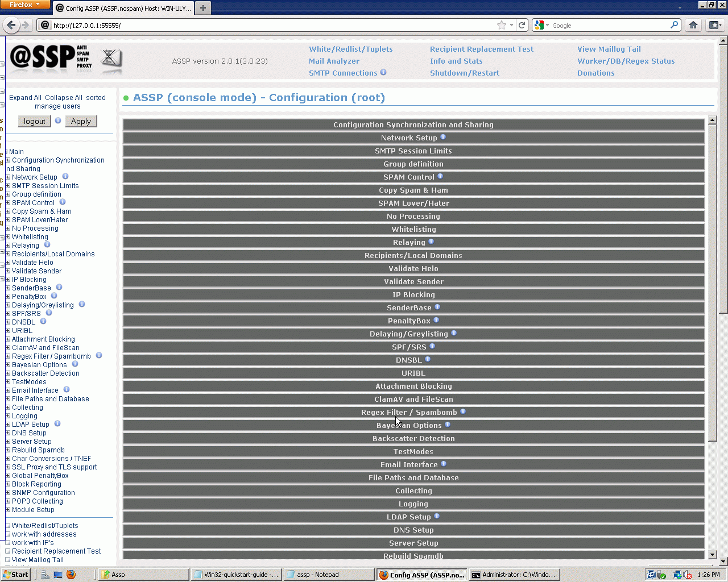Click info icon beside Bayesian Options header
This screenshot has width=728, height=582.
[x=448, y=425]
